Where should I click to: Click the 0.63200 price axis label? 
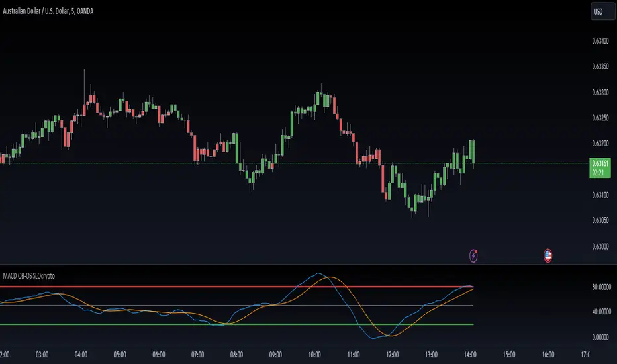(600, 144)
